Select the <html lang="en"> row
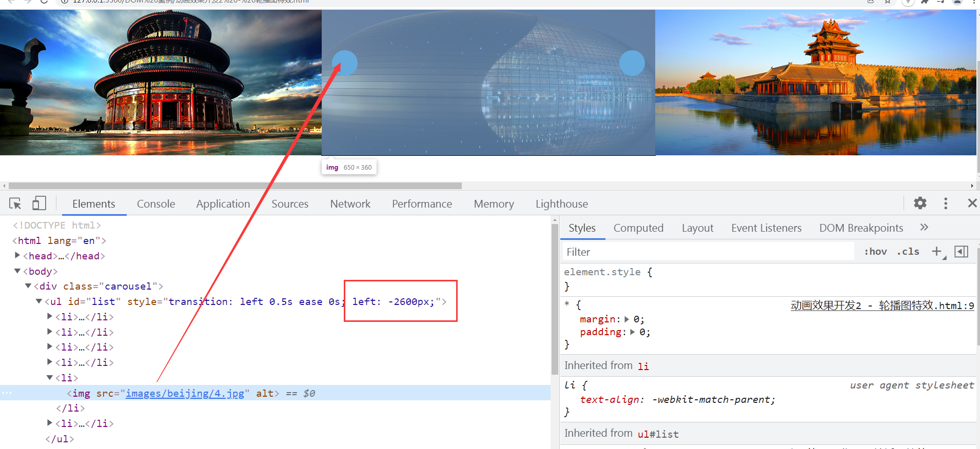 click(x=59, y=240)
